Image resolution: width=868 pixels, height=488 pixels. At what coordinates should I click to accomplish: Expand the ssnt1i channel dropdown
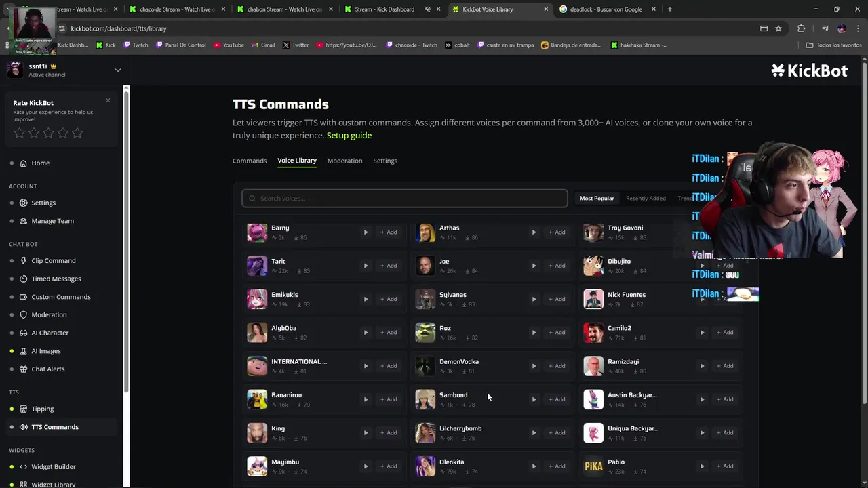pyautogui.click(x=117, y=70)
